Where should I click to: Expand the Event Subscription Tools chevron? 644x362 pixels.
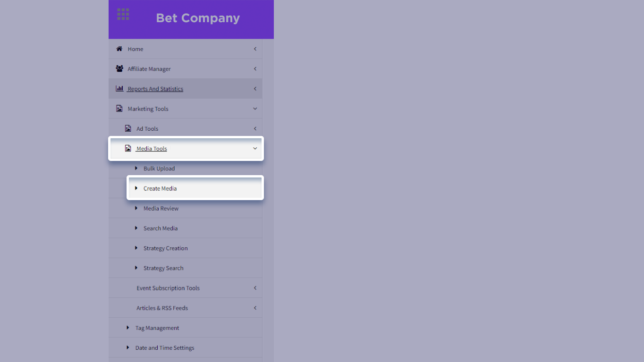255,288
